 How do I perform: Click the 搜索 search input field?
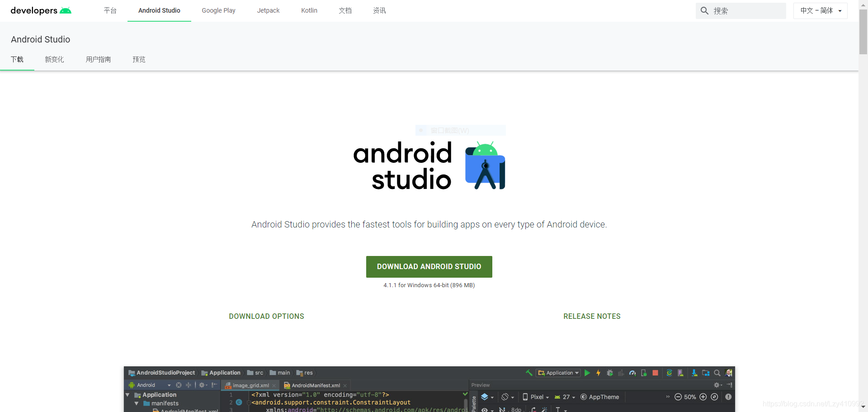coord(741,11)
